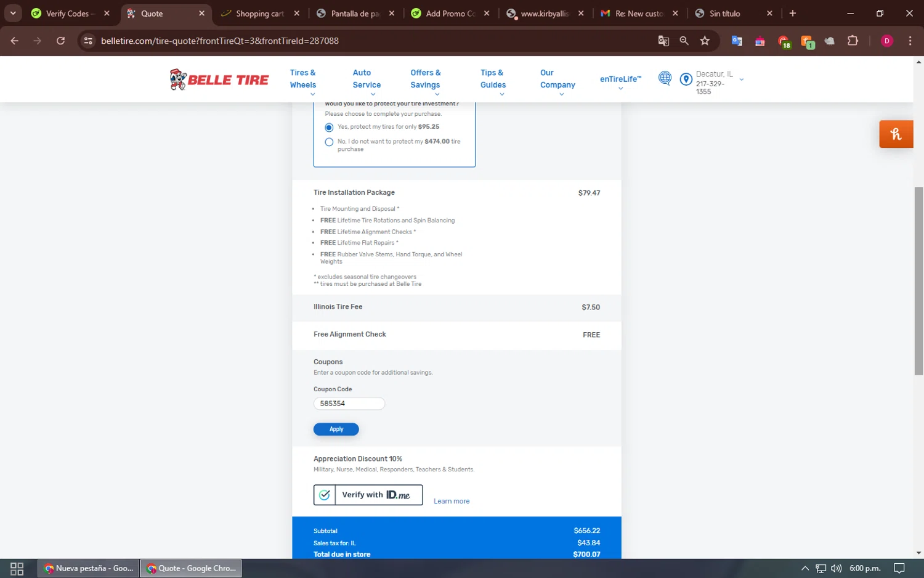Click the orange extension icon with 1 badge
924x578 pixels.
coord(808,42)
